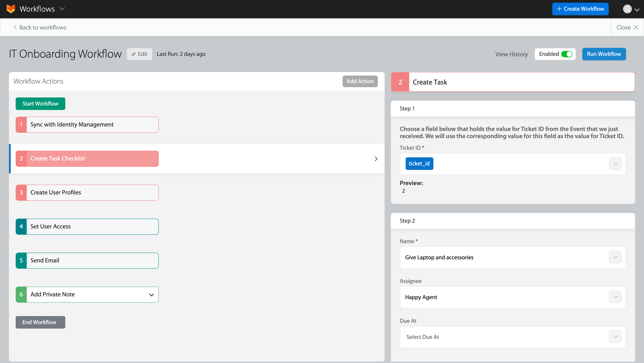
Task: Click the Create Workflow plus icon
Action: (x=561, y=8)
